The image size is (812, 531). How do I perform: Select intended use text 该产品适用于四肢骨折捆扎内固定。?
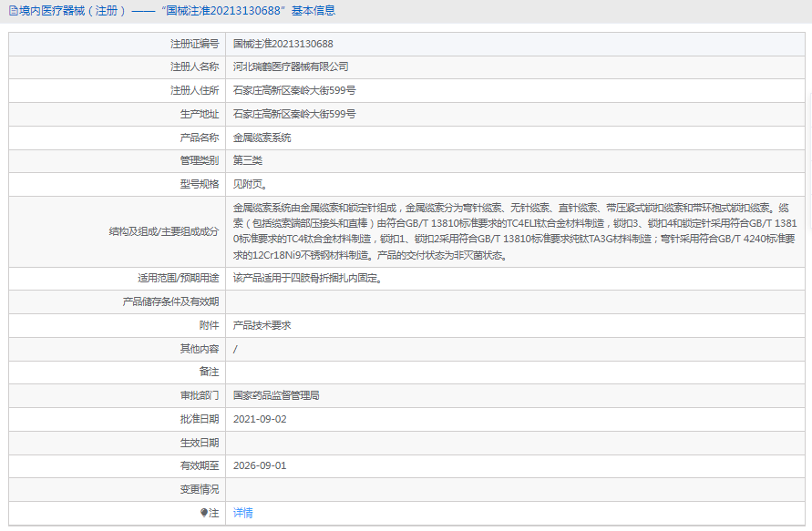tap(309, 279)
